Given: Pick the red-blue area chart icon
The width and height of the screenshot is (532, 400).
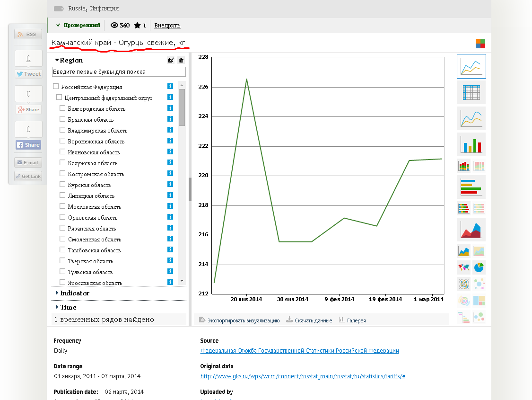Looking at the screenshot, I should coord(471,229).
